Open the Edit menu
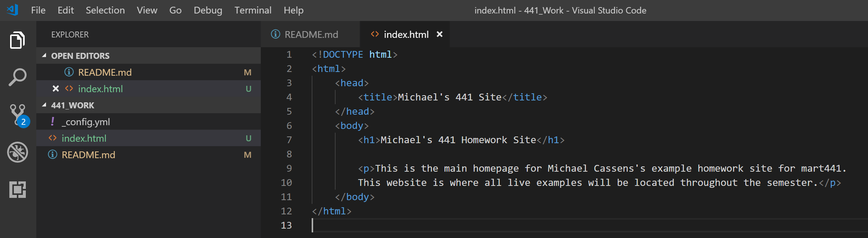The width and height of the screenshot is (868, 238). point(66,10)
